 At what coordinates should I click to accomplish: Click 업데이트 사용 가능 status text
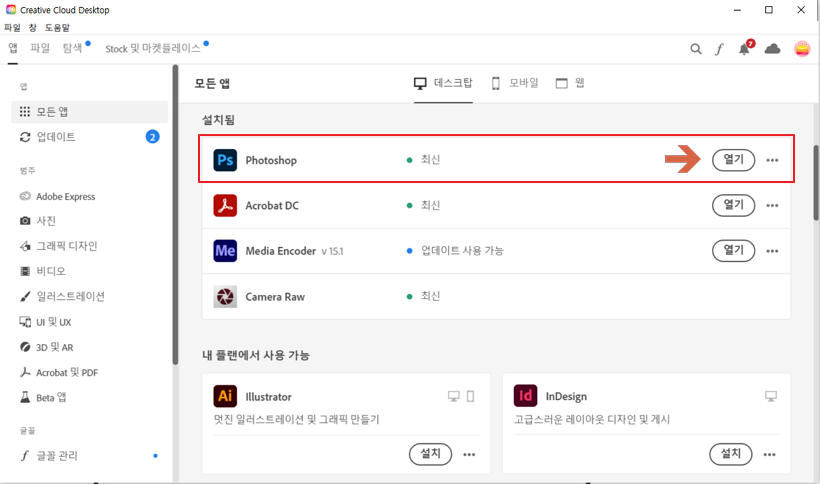tap(462, 251)
